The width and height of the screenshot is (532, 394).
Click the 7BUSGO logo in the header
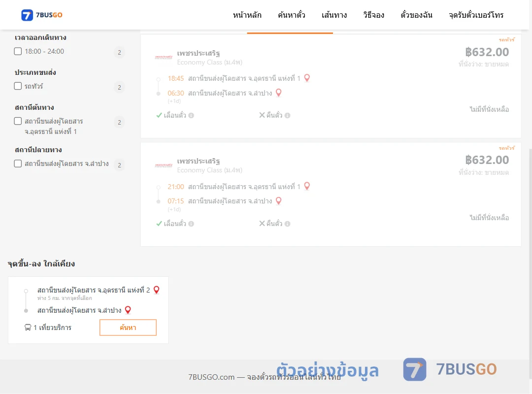click(41, 15)
